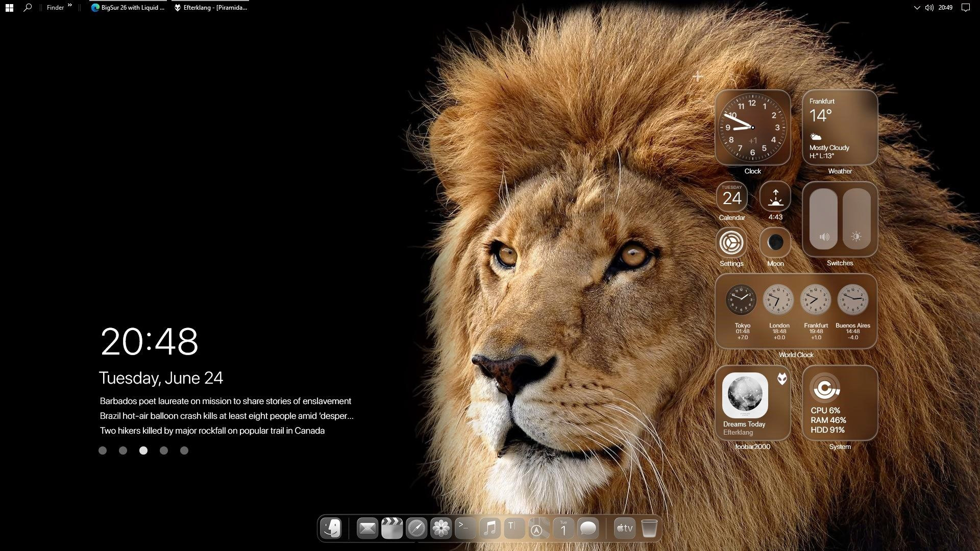980x551 pixels.
Task: Open the taskbar search magnifier
Action: tap(28, 8)
